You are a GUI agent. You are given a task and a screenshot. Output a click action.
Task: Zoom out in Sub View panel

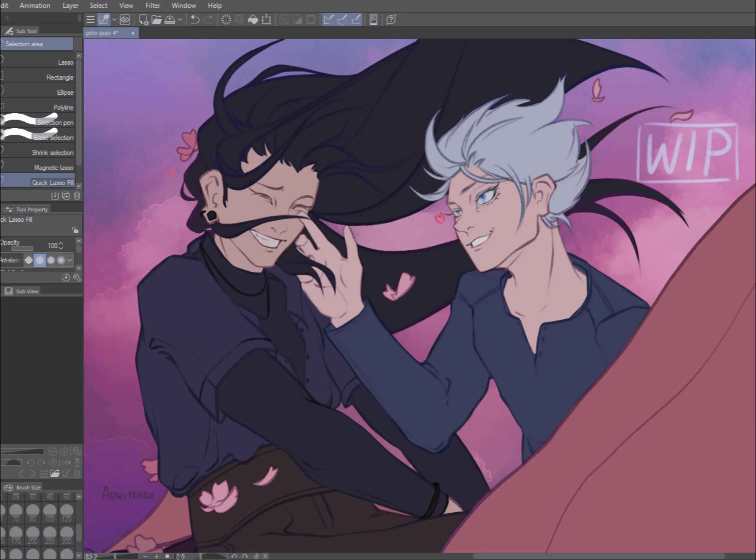pyautogui.click(x=53, y=451)
